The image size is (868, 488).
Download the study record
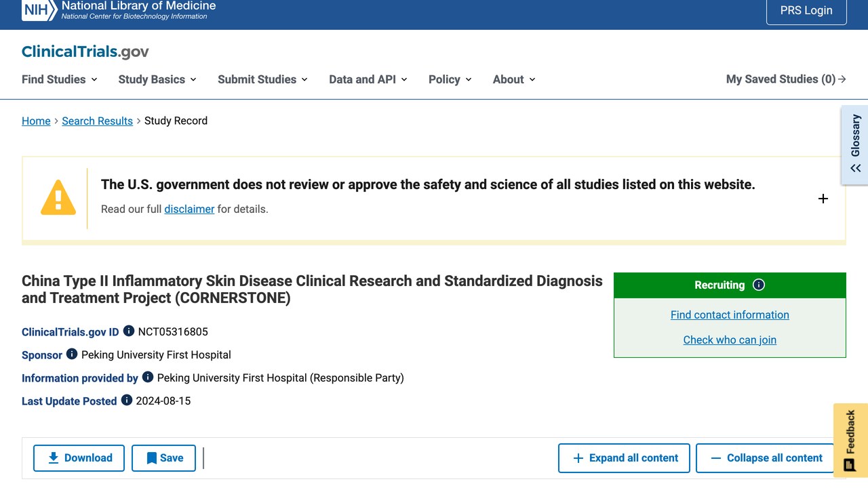(x=79, y=458)
